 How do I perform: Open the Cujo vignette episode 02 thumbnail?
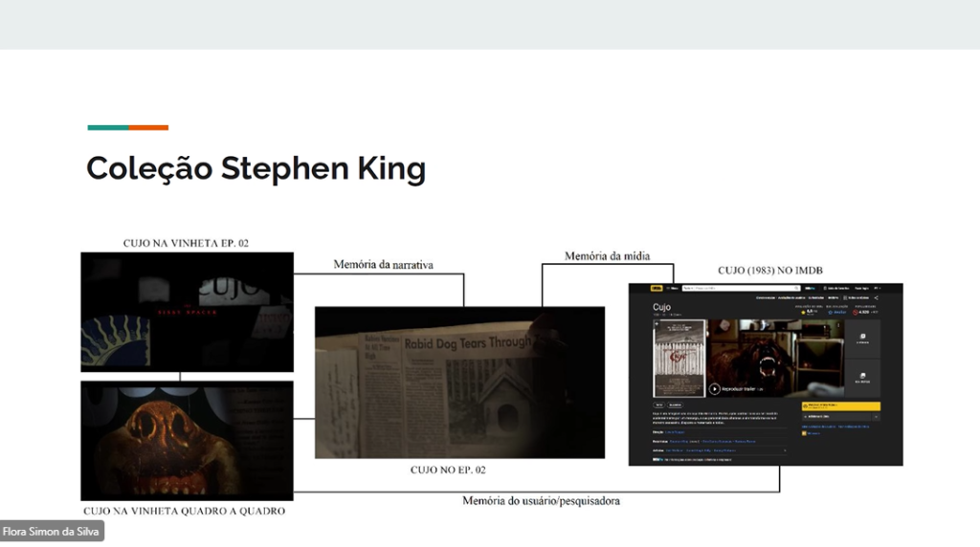187,312
